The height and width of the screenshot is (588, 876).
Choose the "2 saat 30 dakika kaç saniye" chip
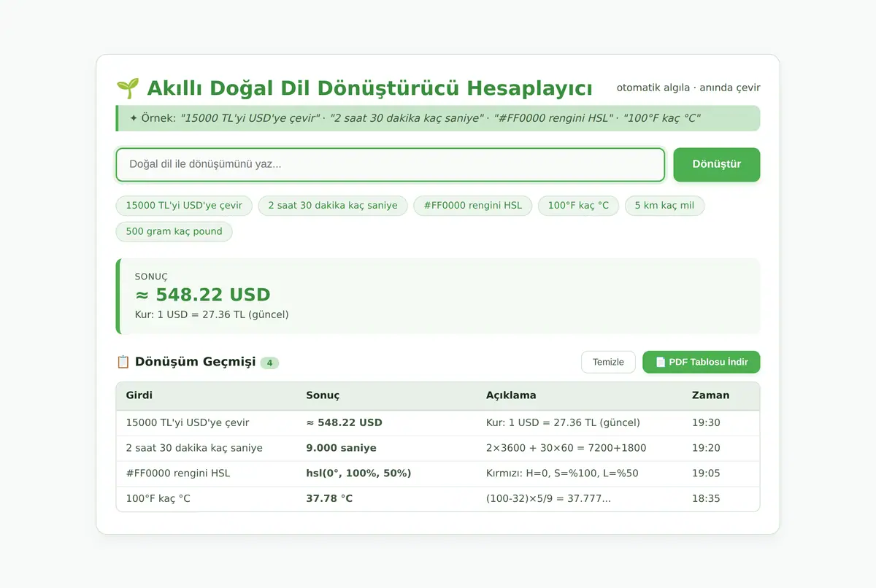click(333, 206)
